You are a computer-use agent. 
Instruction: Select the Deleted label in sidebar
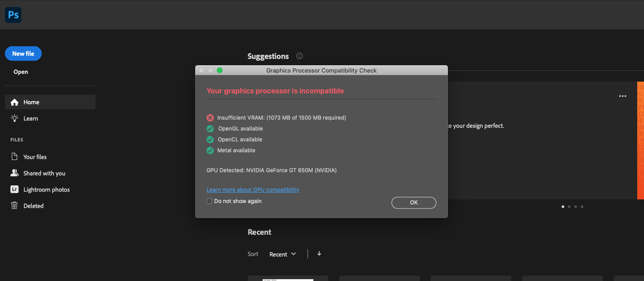(34, 206)
